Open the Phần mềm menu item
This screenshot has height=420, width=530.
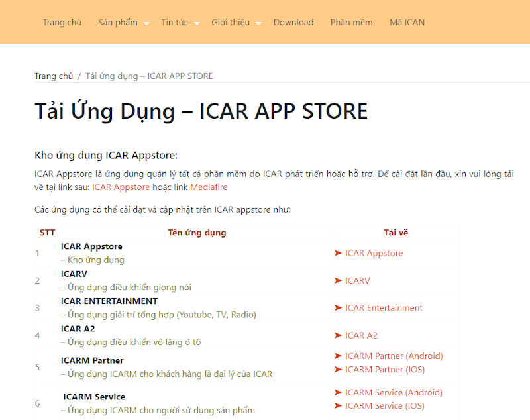(352, 23)
